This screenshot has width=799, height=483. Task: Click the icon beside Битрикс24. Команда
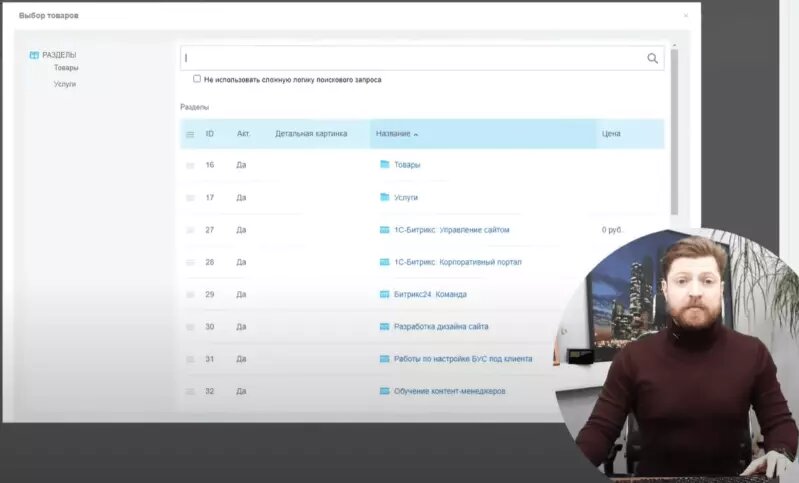pos(385,294)
